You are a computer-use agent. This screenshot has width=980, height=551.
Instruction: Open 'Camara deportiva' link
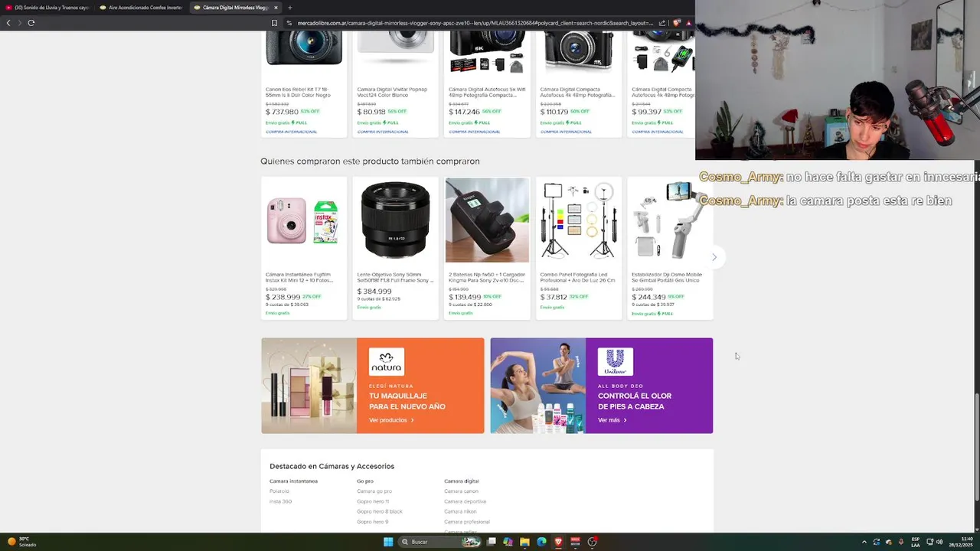pyautogui.click(x=465, y=501)
